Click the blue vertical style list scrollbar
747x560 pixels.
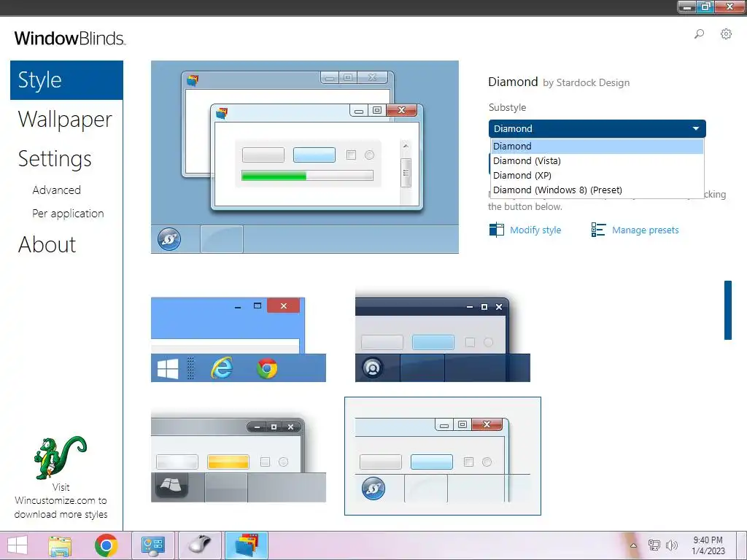click(x=727, y=310)
